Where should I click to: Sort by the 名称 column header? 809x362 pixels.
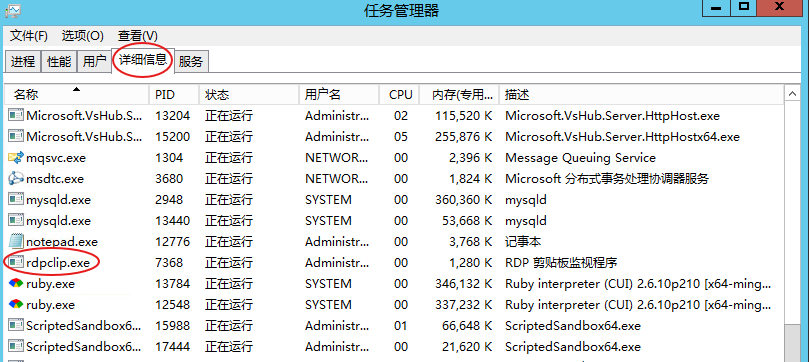point(77,95)
